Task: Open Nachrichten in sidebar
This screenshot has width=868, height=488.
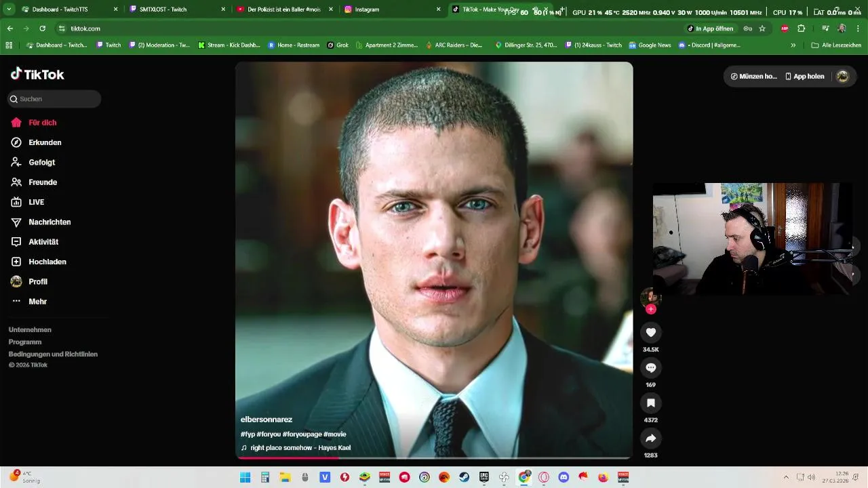Action: 41,222
